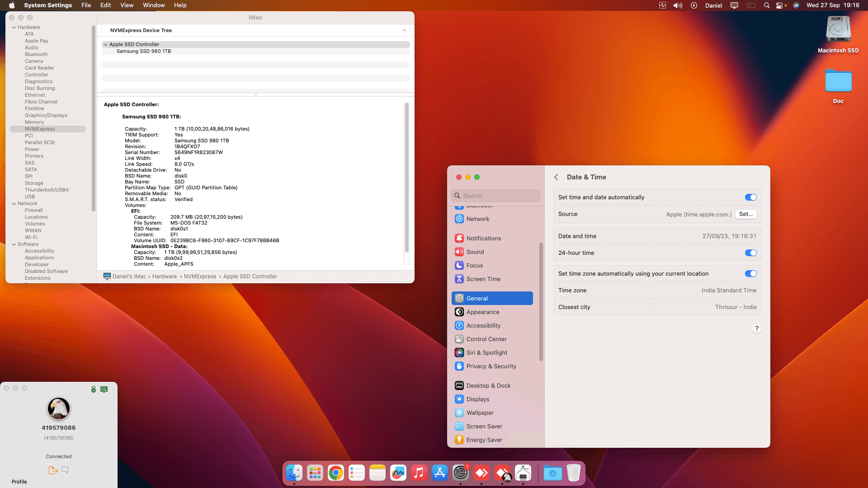Open the Window menu

[154, 5]
